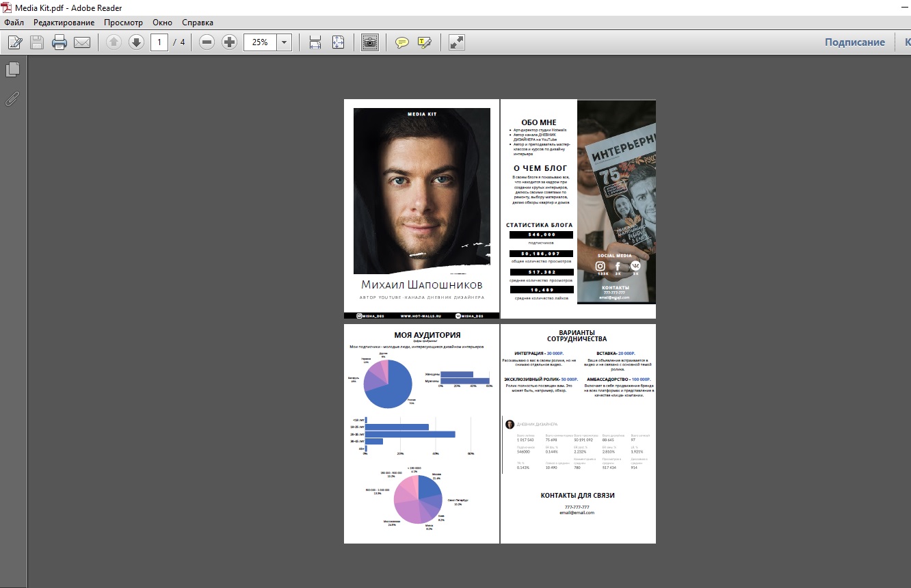Click the Михаил Шапошников name text
The image size is (911, 588).
[421, 284]
